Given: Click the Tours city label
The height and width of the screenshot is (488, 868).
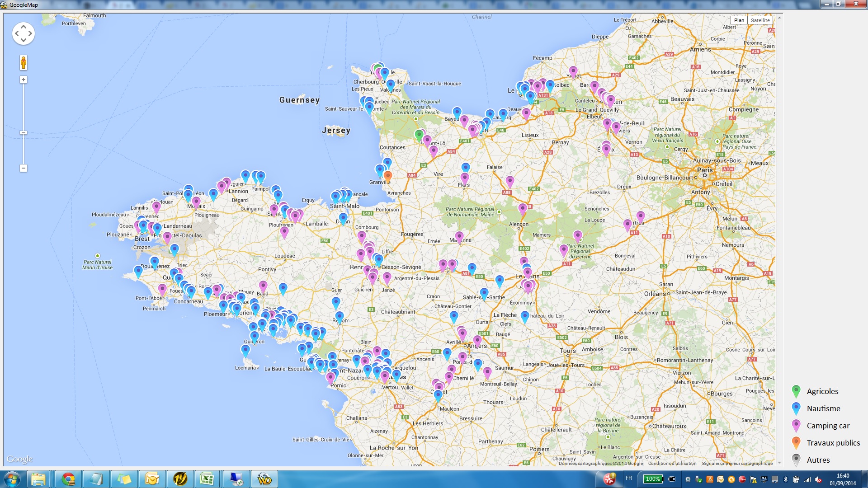Looking at the screenshot, I should click(x=568, y=351).
